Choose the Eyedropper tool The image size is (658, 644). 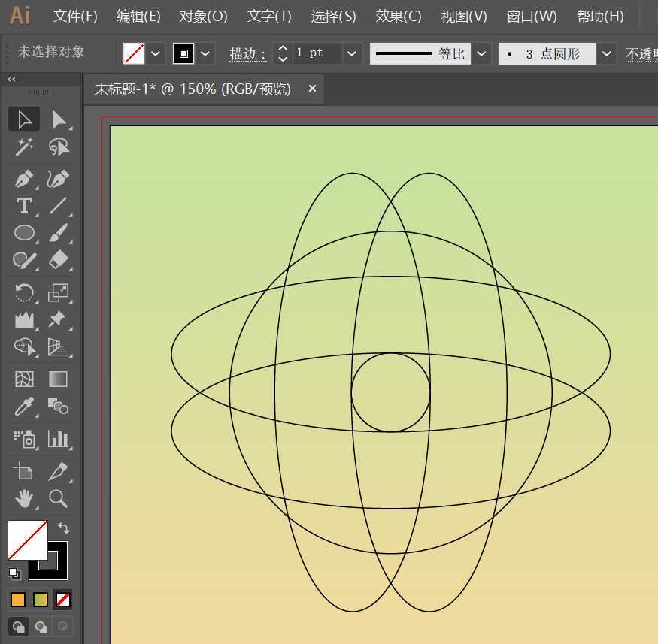point(24,407)
